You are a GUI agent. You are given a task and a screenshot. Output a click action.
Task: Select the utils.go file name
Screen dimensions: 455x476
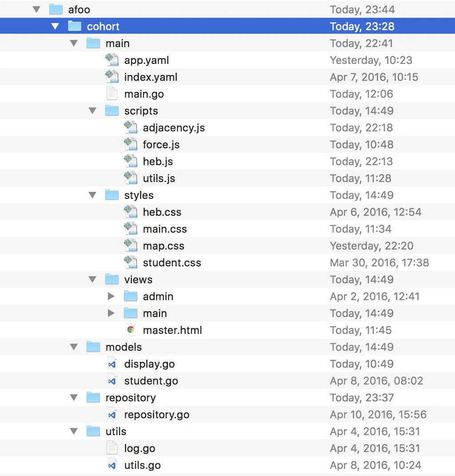pyautogui.click(x=142, y=465)
